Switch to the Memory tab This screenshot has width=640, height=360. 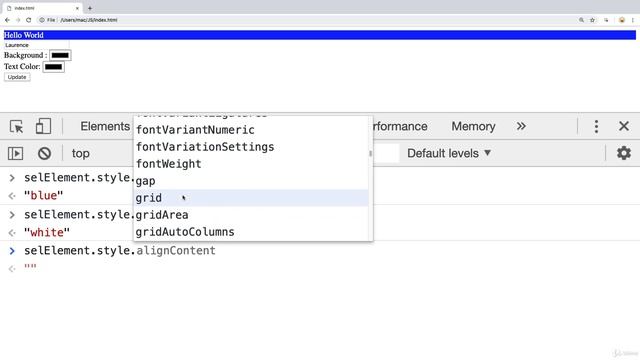473,127
